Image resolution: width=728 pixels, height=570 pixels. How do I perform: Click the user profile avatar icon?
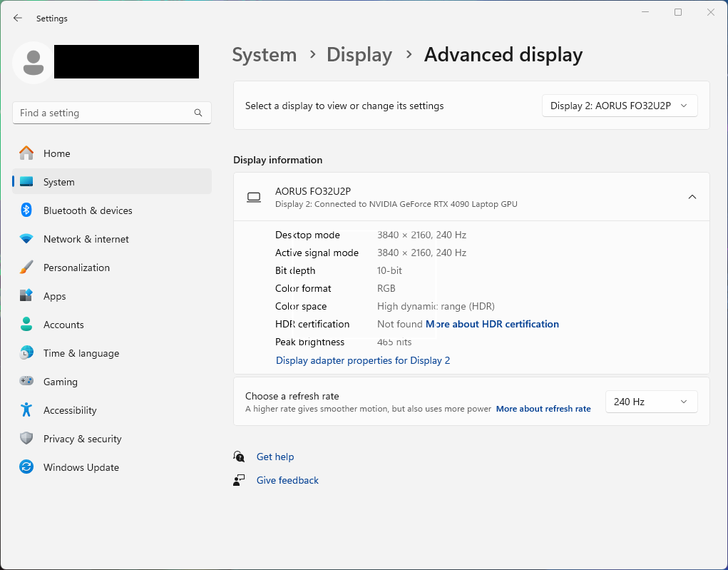(x=33, y=63)
